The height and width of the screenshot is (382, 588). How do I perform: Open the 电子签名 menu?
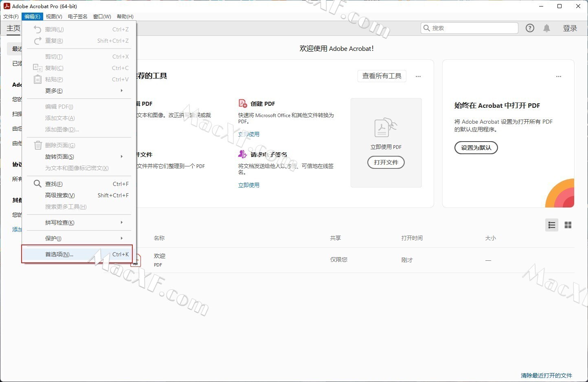[78, 17]
